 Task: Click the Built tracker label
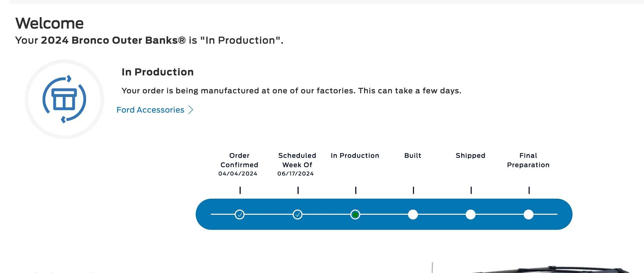pos(413,155)
